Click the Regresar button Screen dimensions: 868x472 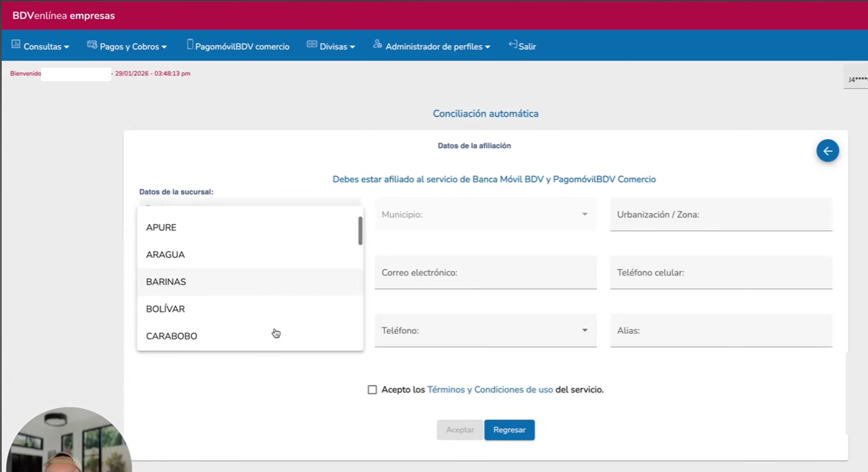(x=509, y=430)
